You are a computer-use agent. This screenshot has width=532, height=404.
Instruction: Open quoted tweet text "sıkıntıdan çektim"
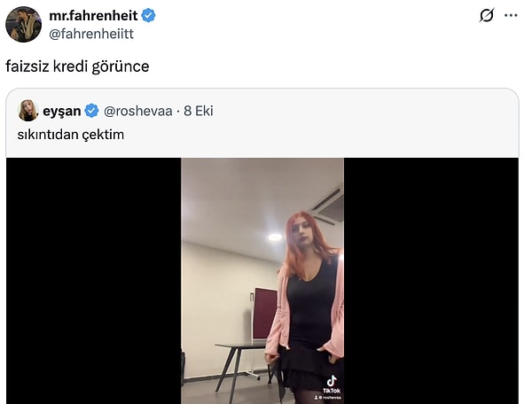pos(69,134)
